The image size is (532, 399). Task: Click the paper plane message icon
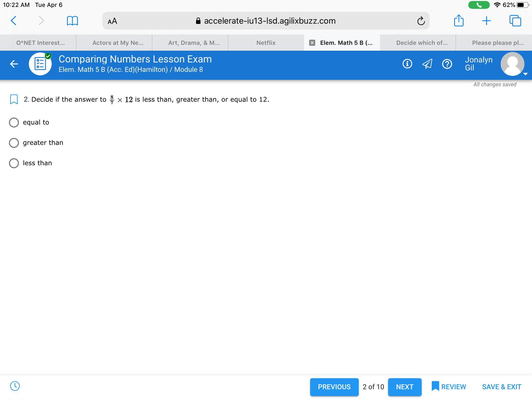point(427,64)
